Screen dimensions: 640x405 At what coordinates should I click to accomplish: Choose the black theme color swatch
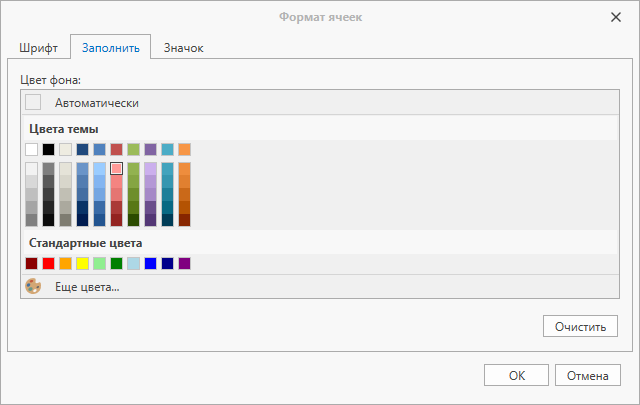pyautogui.click(x=49, y=149)
